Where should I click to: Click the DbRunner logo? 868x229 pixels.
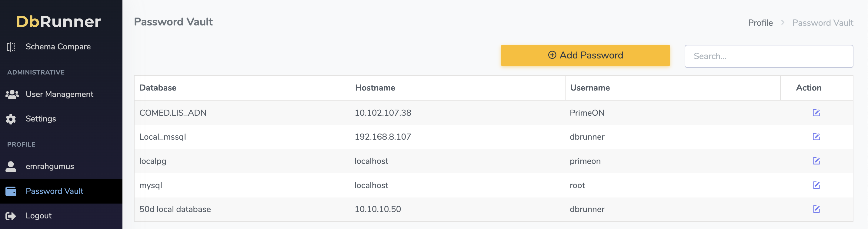coord(58,22)
